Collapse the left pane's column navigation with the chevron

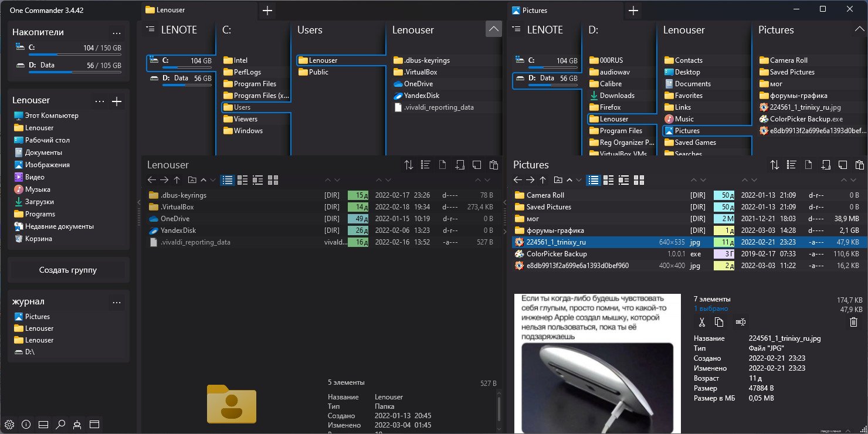tap(494, 29)
